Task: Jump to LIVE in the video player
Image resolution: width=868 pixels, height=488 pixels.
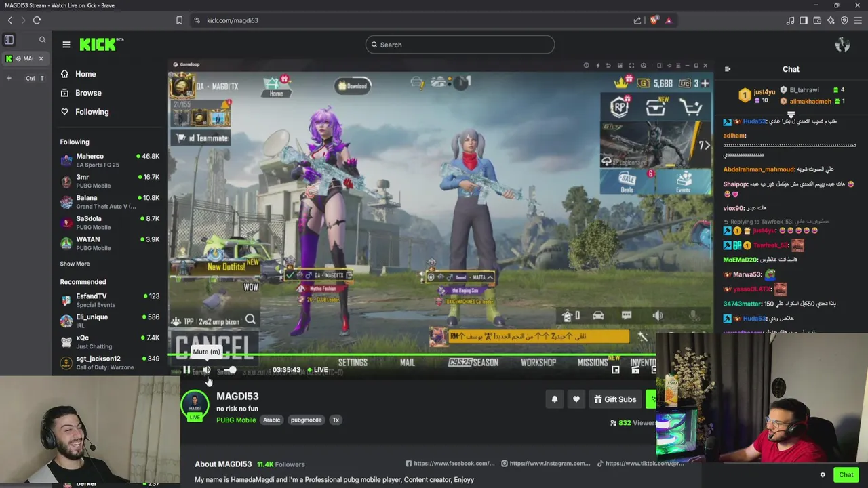Action: [317, 370]
